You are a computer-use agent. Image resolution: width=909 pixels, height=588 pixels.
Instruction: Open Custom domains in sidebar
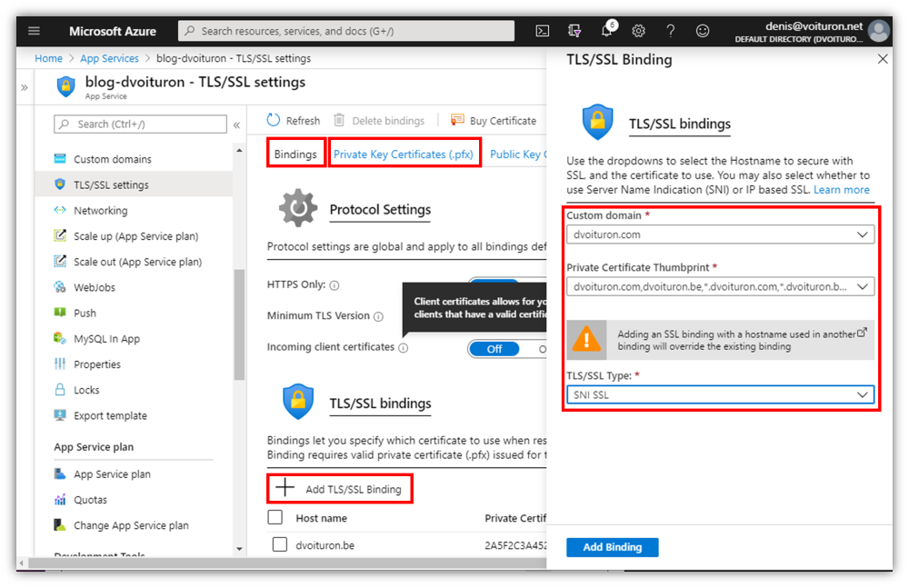point(112,159)
